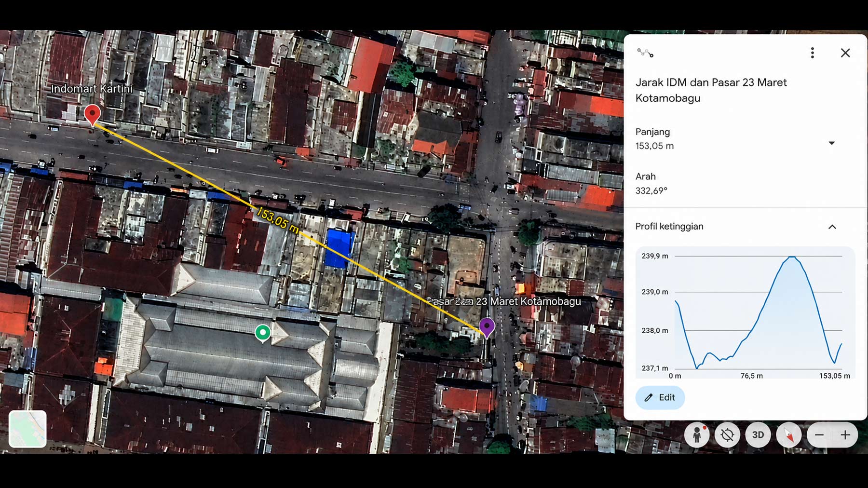Select the red Indomart Kartini pin
Image resolution: width=868 pixels, height=488 pixels.
pos(92,115)
